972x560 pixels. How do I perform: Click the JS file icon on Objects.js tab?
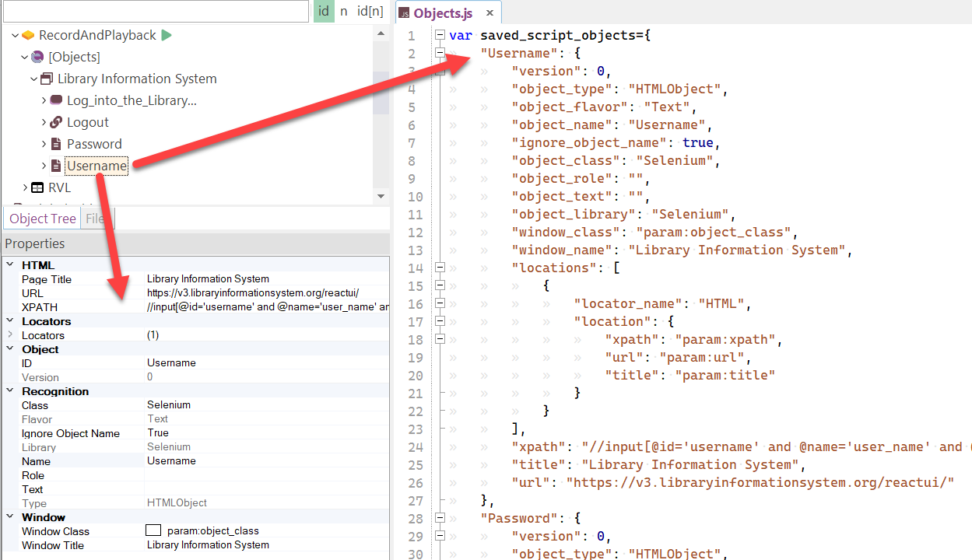(405, 13)
